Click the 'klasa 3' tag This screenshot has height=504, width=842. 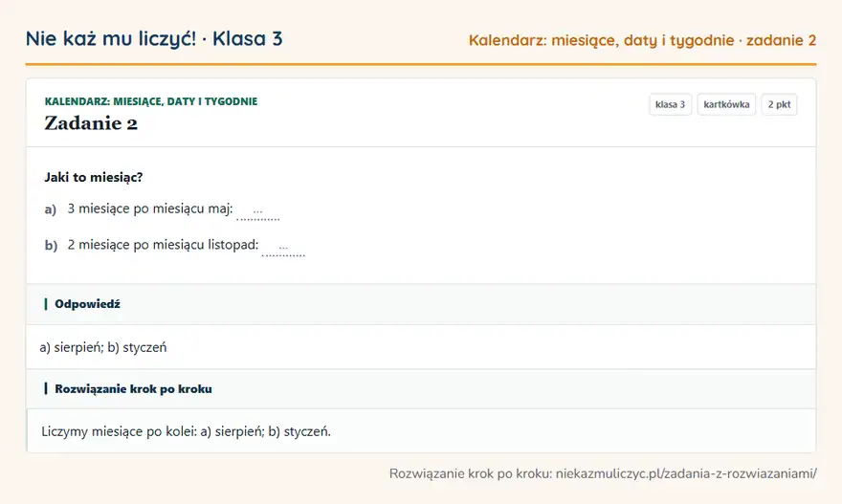pos(670,104)
